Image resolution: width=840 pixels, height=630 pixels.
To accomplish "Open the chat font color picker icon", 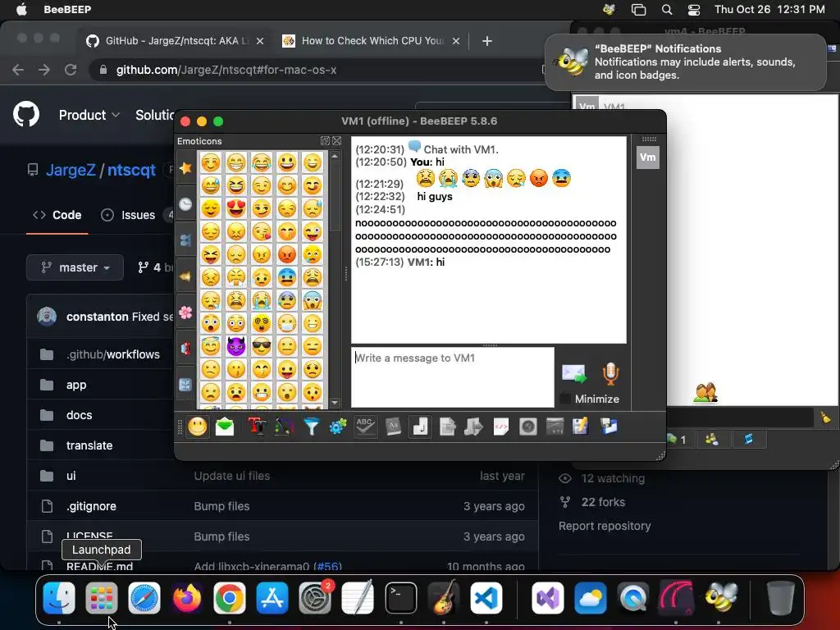I will click(284, 427).
